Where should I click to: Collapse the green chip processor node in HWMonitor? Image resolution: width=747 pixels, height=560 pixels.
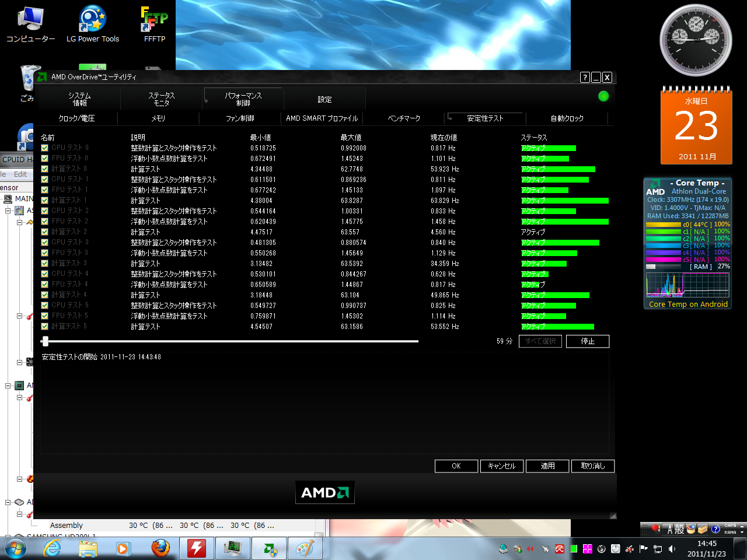(x=8, y=386)
